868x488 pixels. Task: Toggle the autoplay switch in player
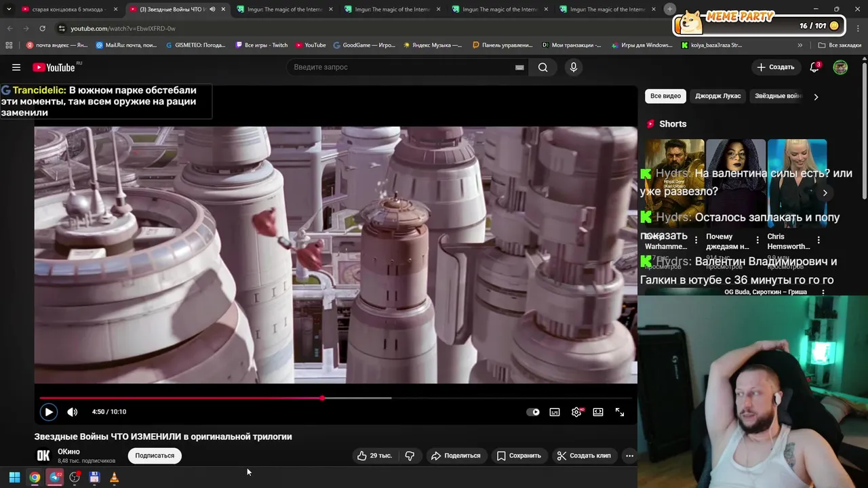pos(533,412)
